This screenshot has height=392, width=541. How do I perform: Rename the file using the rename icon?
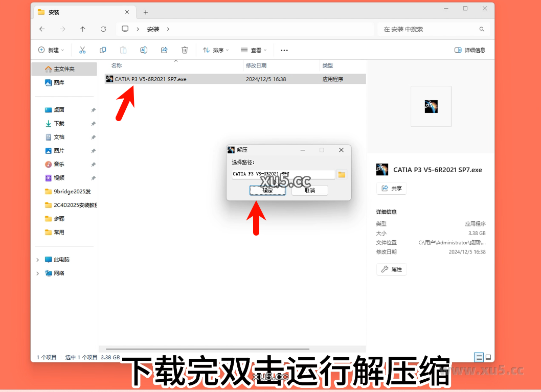(x=144, y=50)
